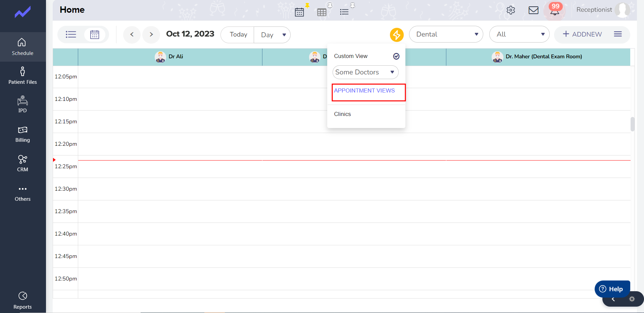Screen dimensions: 644x313
Task: Click Dr. Maher (Dental Exam Room) header
Action: 538,57
